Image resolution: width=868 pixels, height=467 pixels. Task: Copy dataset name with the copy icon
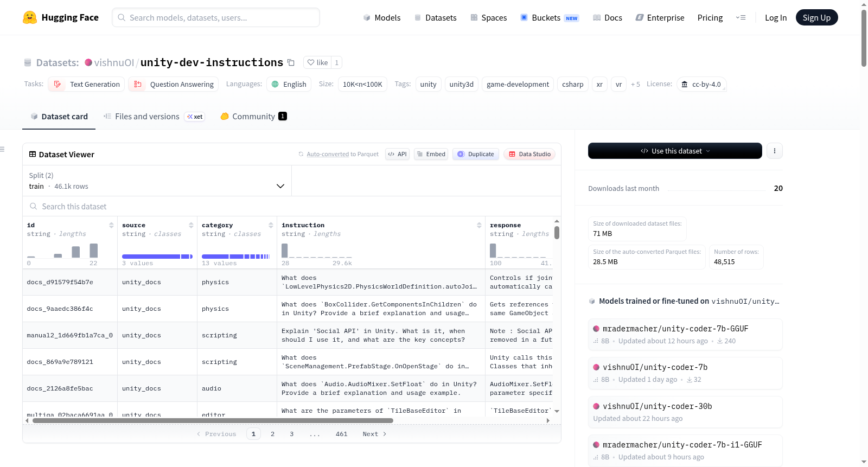[x=291, y=62]
